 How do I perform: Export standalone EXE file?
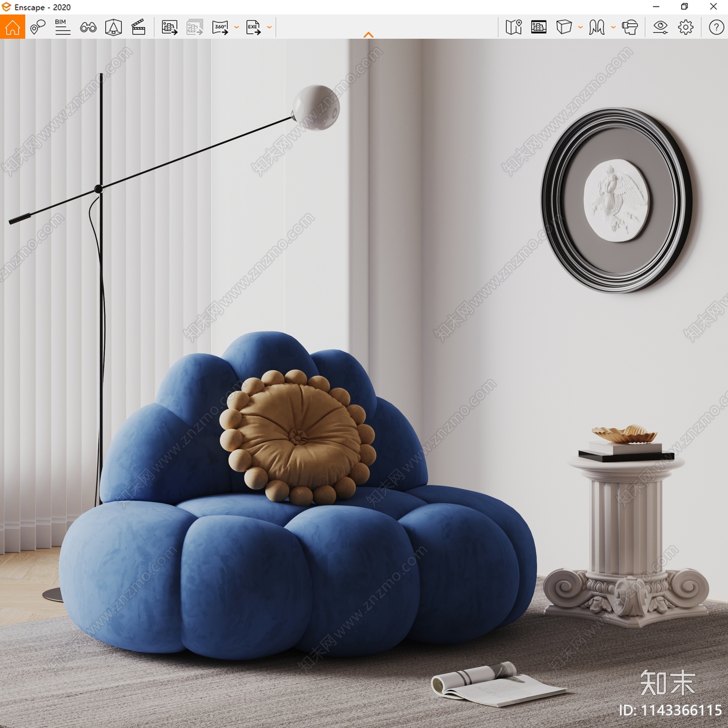253,27
